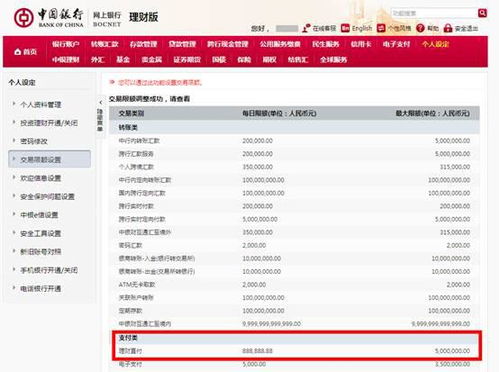
Task: Expand 中银e信设置 in the sidebar
Action: coord(39,215)
